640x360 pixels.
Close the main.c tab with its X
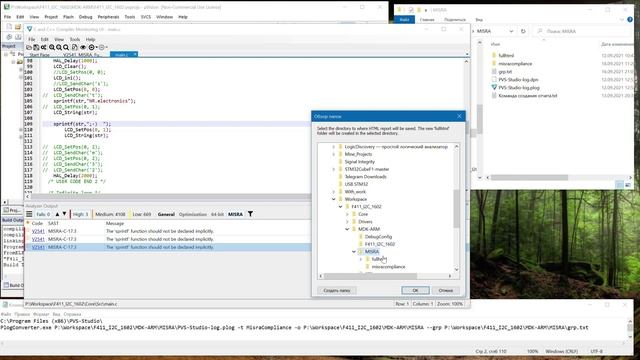(x=135, y=54)
